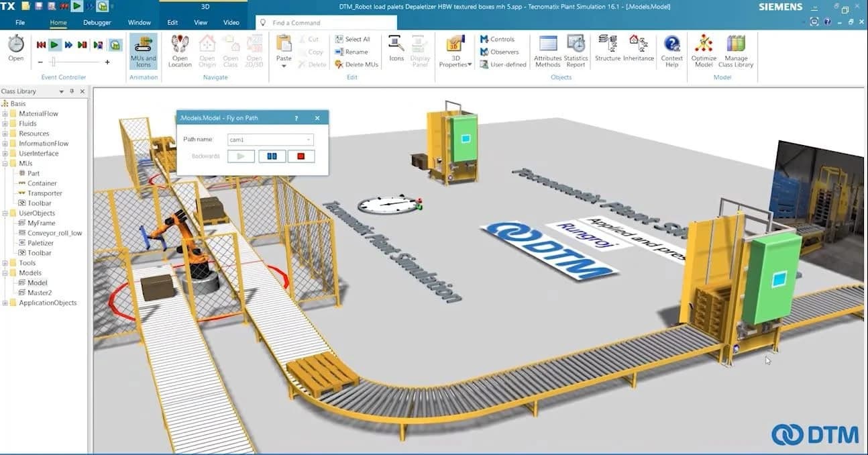
Task: Click the Fast Forward simulation button
Action: (x=68, y=45)
